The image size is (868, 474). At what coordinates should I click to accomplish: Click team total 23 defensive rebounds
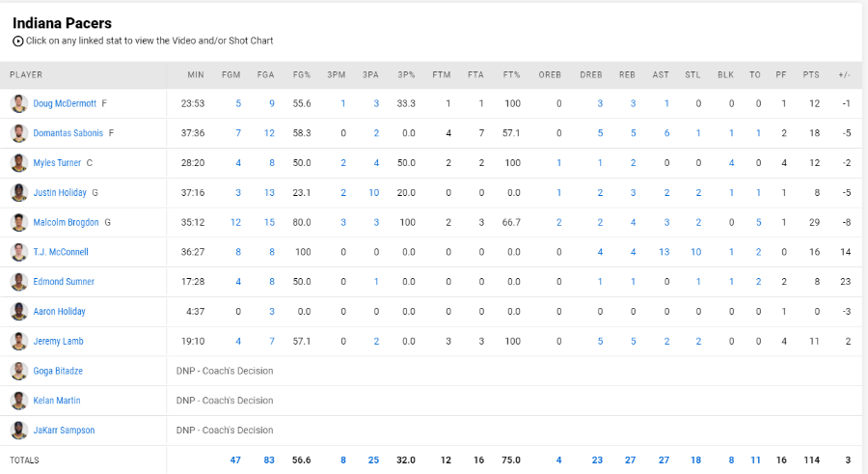[x=597, y=460]
